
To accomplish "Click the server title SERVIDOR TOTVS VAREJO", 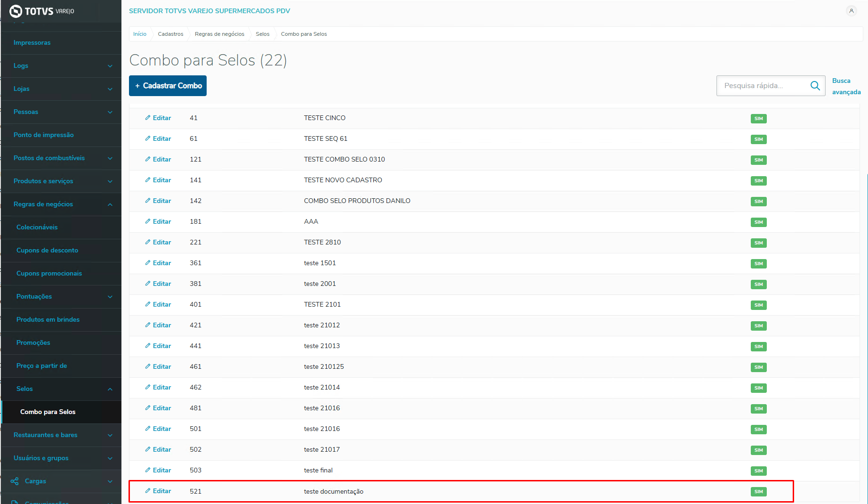I will [x=209, y=11].
